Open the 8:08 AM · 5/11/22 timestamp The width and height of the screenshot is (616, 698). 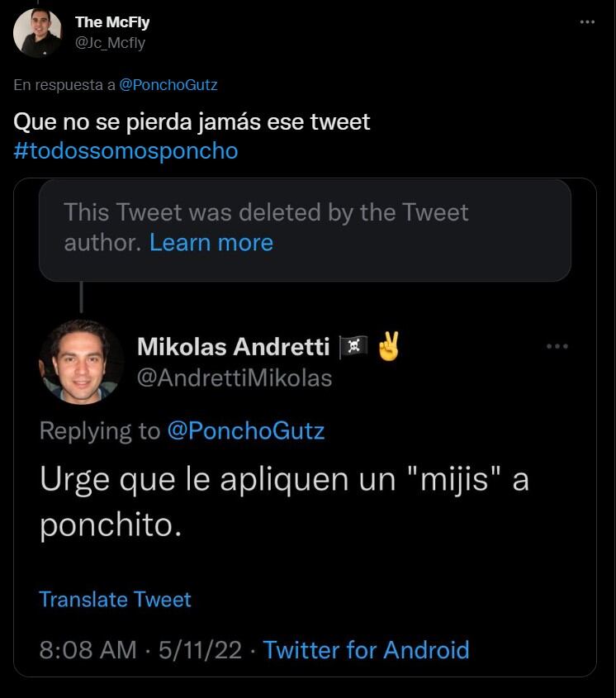click(140, 649)
